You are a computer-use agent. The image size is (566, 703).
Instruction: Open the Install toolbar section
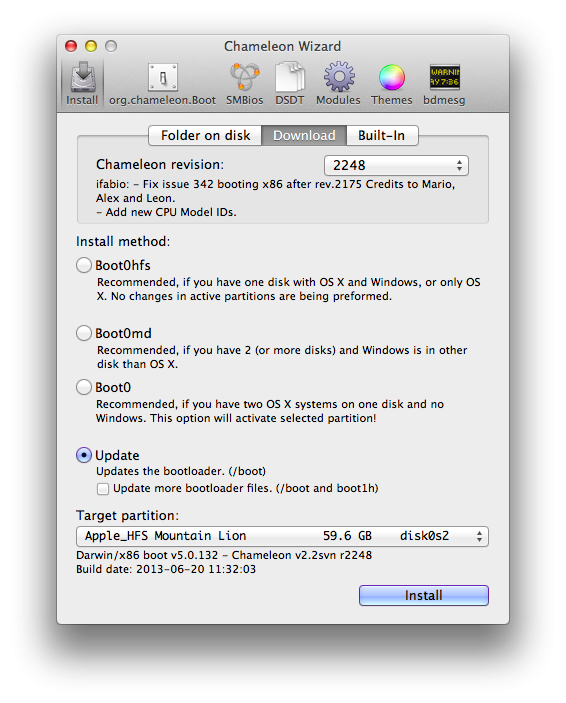tap(82, 84)
